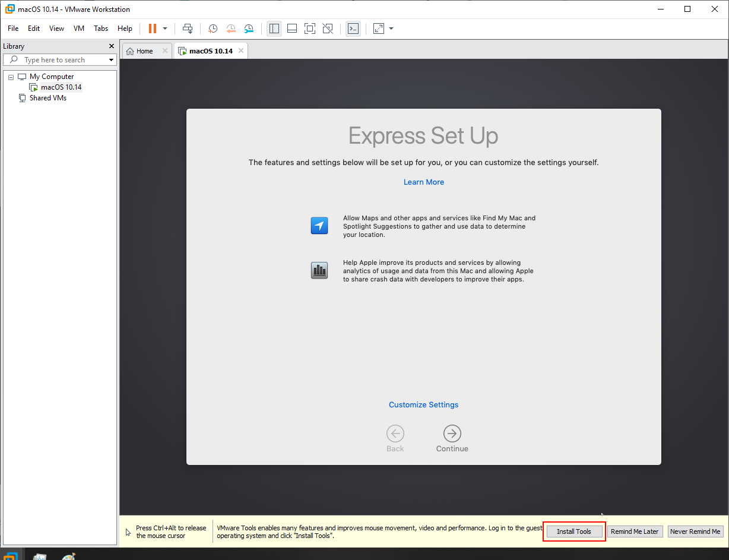This screenshot has height=560, width=729.
Task: Click the Learn More link
Action: [x=423, y=182]
